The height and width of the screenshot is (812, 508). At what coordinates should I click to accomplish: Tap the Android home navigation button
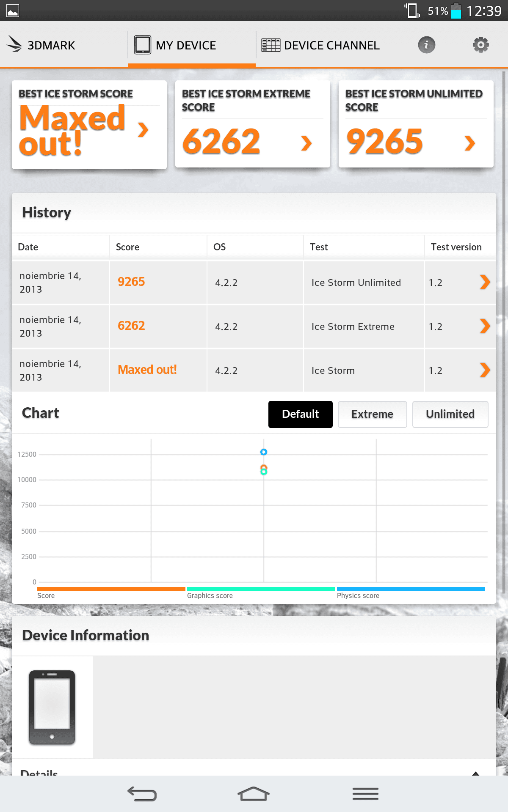(x=254, y=794)
